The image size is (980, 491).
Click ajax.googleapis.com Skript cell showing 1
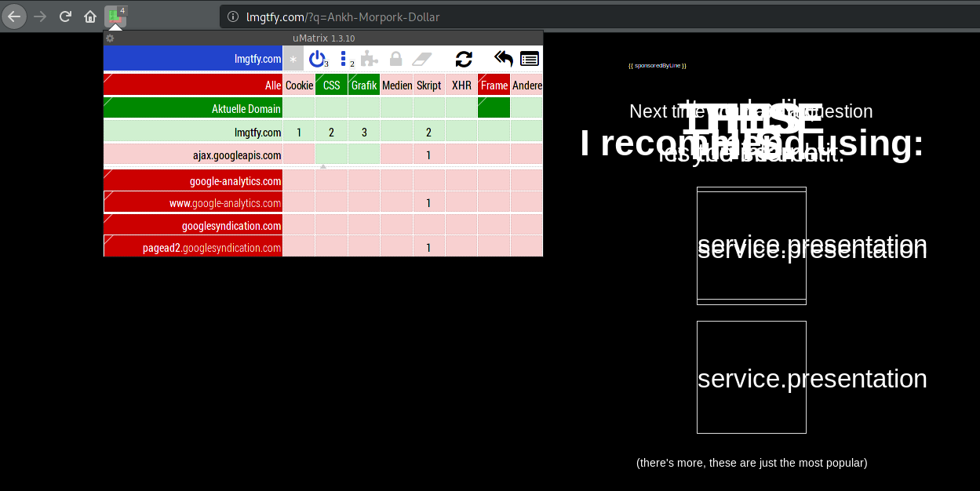click(428, 155)
